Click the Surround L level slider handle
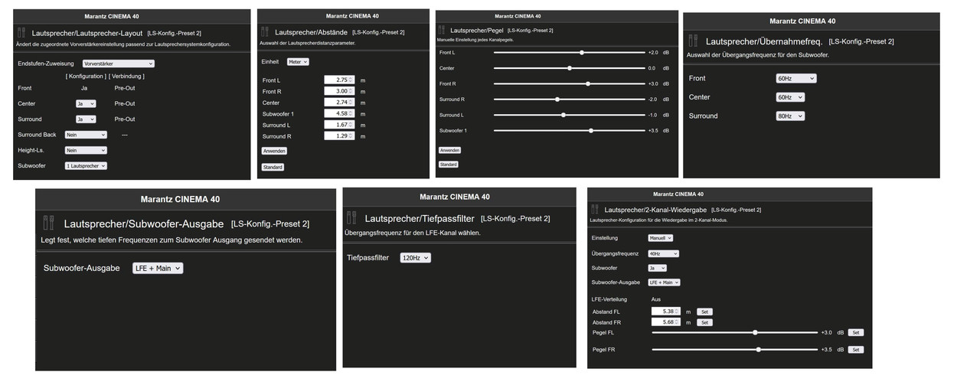The height and width of the screenshot is (385, 980). pos(563,115)
